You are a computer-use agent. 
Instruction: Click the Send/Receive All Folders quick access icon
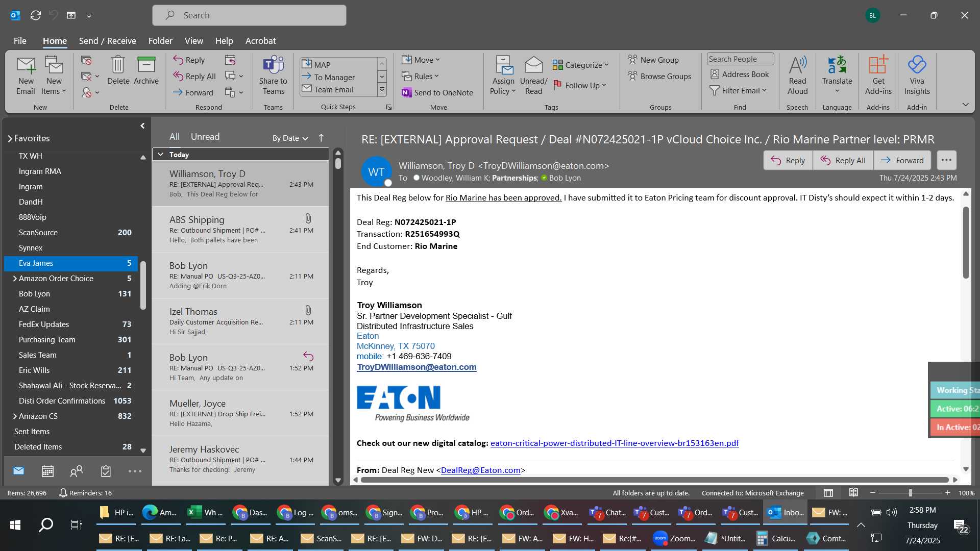tap(35, 15)
